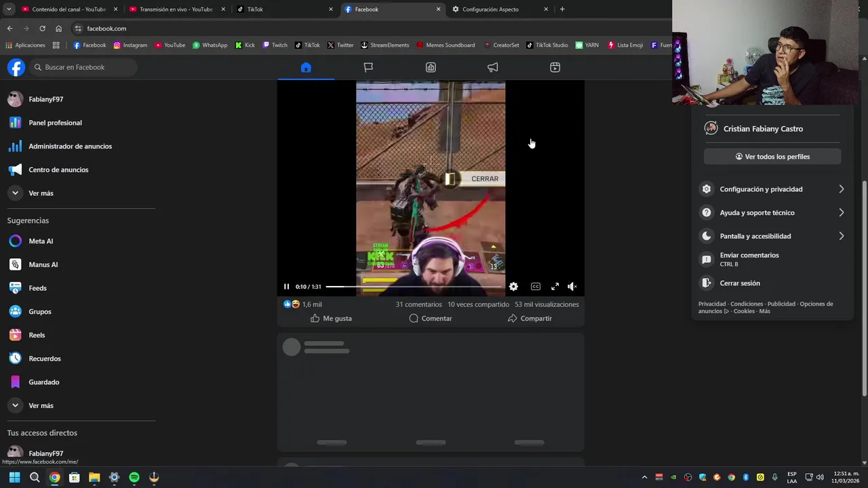Open the taskbar clock and date
Screen dimensions: 868x488
click(x=846, y=477)
